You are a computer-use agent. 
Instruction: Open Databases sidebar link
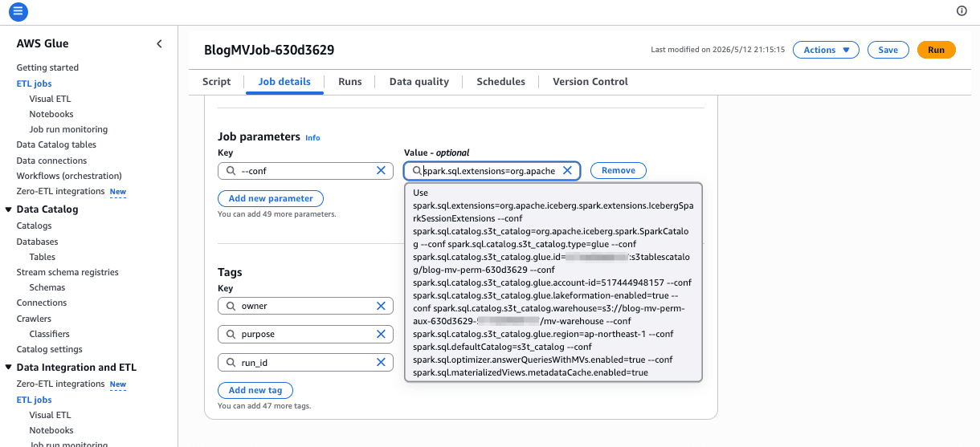pyautogui.click(x=37, y=242)
